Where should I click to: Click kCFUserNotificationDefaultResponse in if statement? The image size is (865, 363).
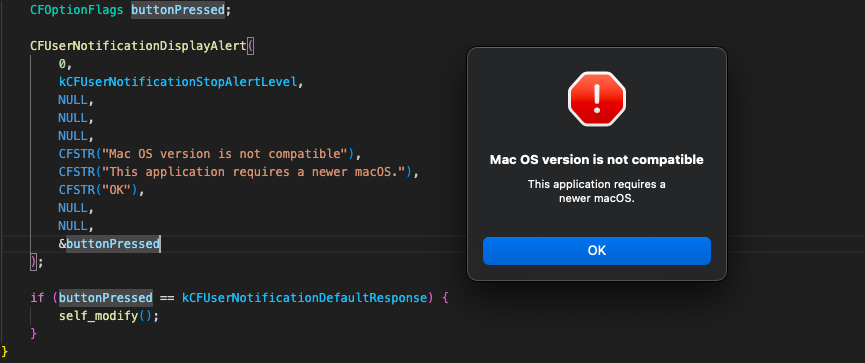(x=305, y=298)
